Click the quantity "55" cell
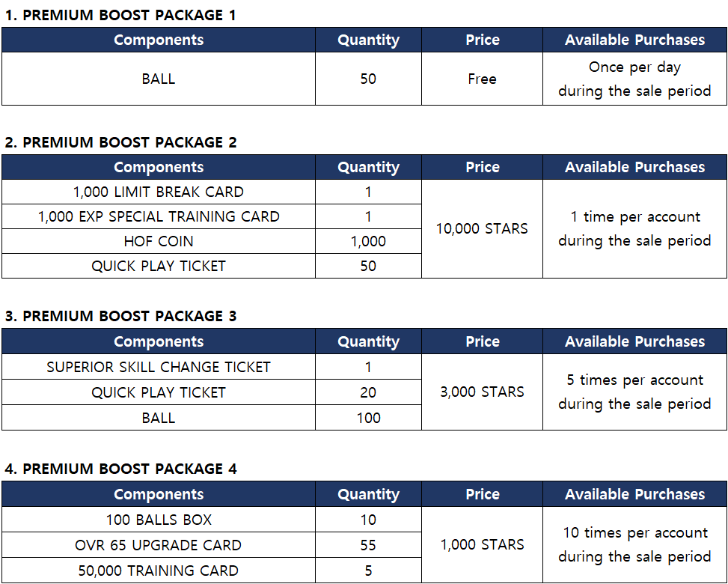728x584 pixels. 368,545
